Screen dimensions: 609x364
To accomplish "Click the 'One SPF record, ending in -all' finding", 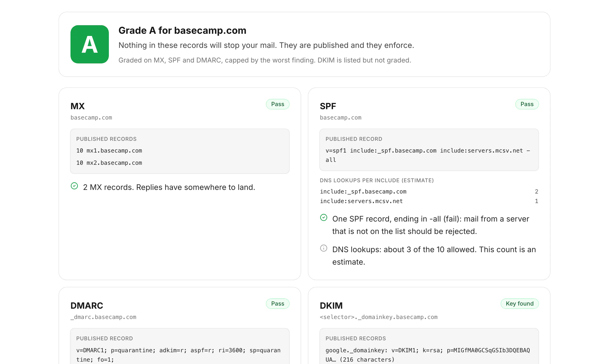I will pos(430,225).
